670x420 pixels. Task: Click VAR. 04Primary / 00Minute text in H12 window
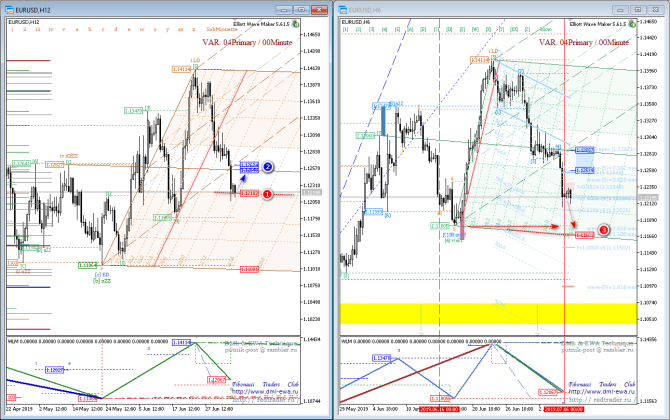tap(247, 42)
